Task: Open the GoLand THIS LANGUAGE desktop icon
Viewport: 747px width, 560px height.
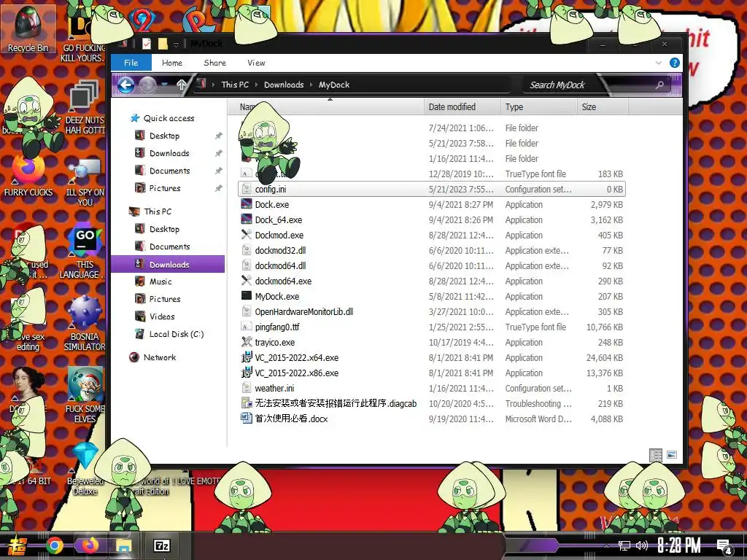Action: point(85,252)
